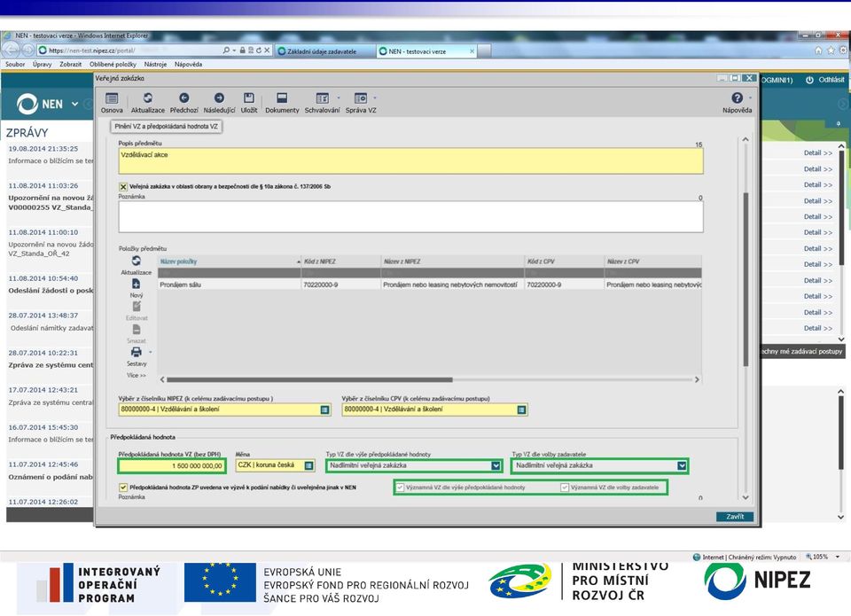Click the 19.08.2014 21:35:25 message
Image resolution: width=851 pixels, height=616 pixels.
(50, 155)
